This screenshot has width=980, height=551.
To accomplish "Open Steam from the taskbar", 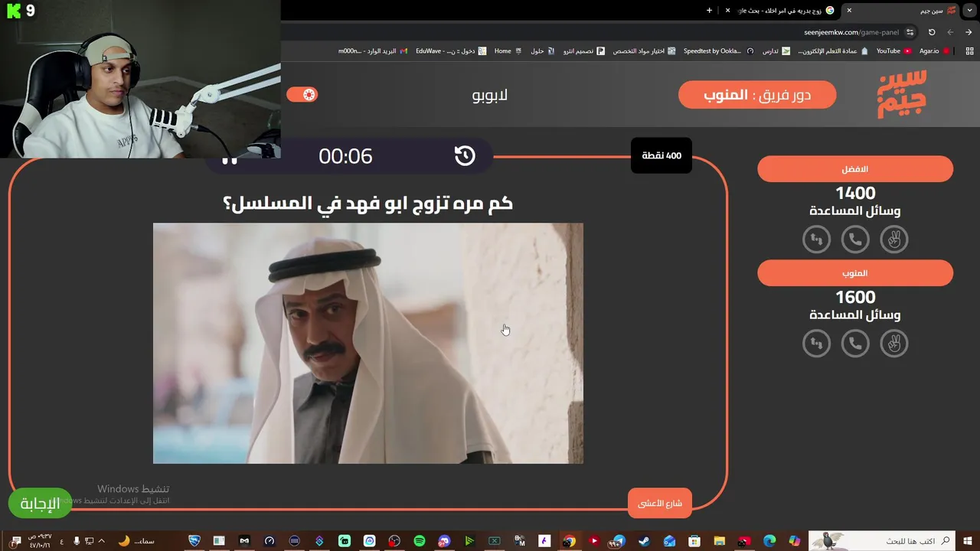I will point(644,541).
